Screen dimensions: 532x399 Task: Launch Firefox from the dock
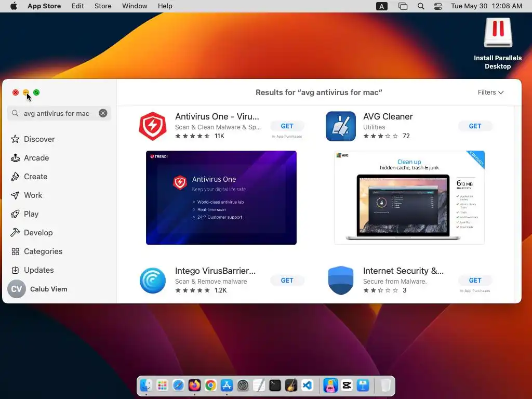(194, 385)
